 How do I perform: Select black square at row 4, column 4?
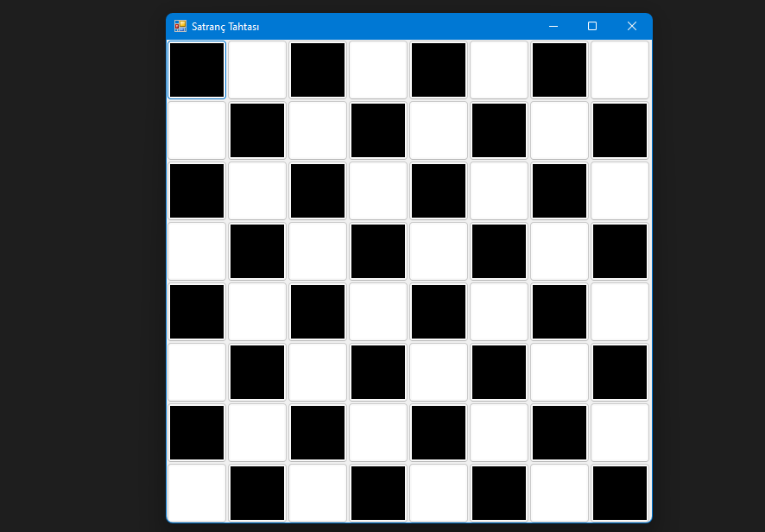coord(378,251)
